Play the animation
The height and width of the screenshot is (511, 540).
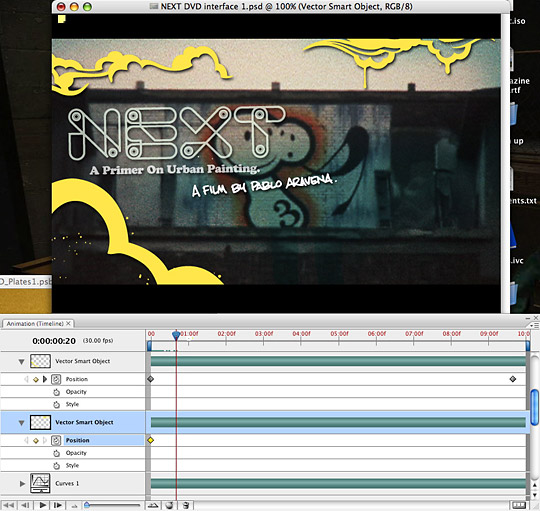(42, 505)
